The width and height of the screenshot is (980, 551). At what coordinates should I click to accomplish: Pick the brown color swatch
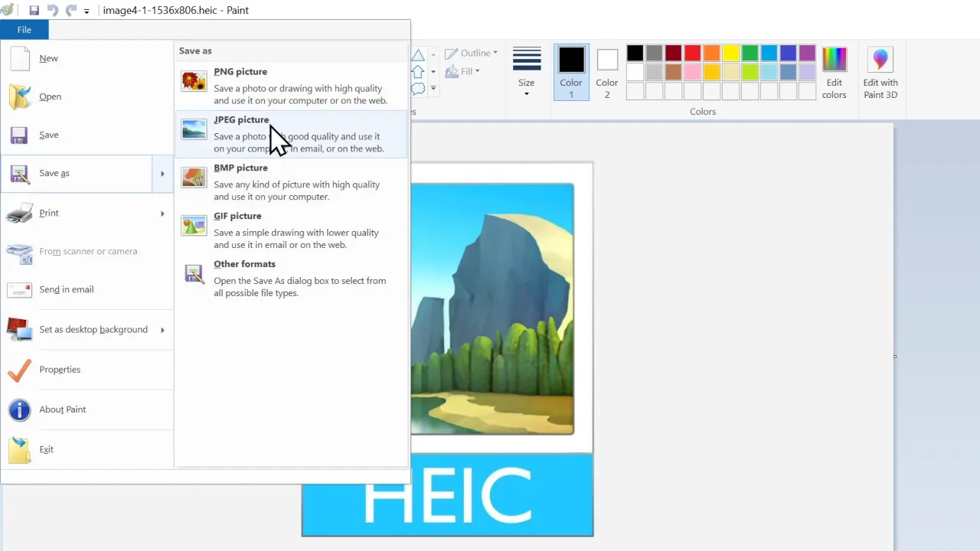click(673, 72)
